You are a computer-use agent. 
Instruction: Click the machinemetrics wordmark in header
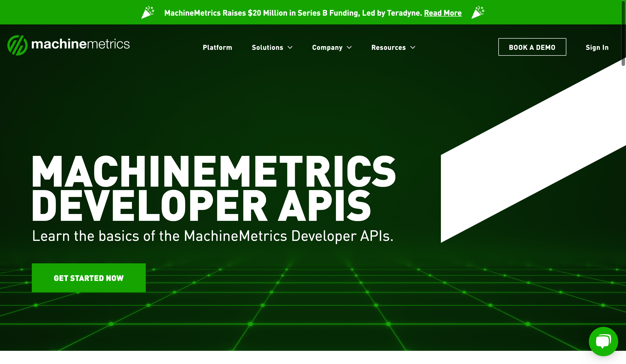pos(80,44)
